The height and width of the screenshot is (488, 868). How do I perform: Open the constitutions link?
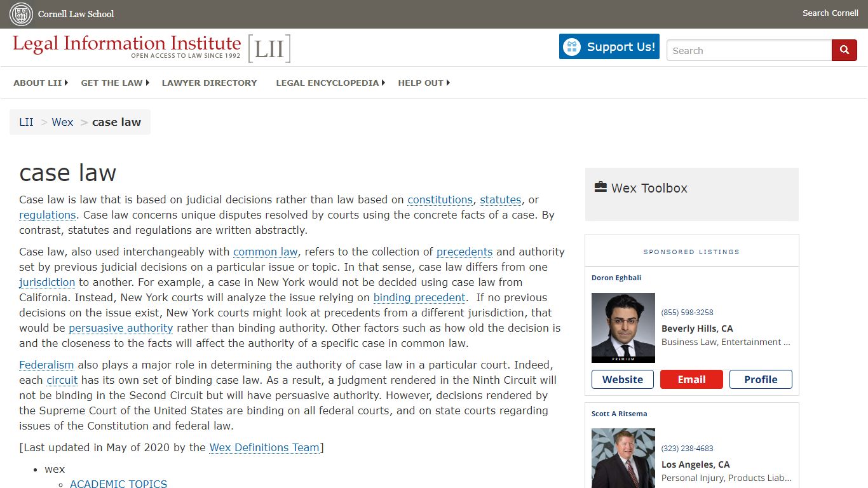(440, 200)
